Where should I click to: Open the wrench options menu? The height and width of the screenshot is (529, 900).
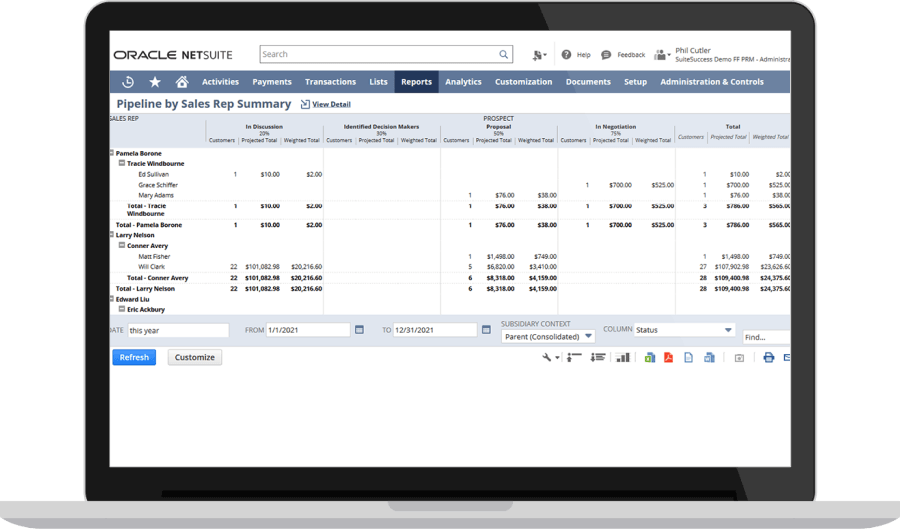(550, 357)
